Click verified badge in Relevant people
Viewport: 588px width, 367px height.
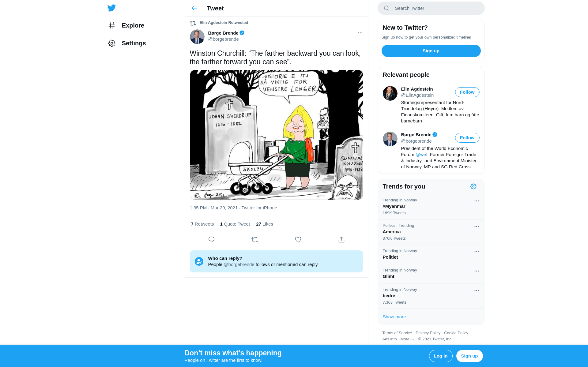pyautogui.click(x=435, y=135)
